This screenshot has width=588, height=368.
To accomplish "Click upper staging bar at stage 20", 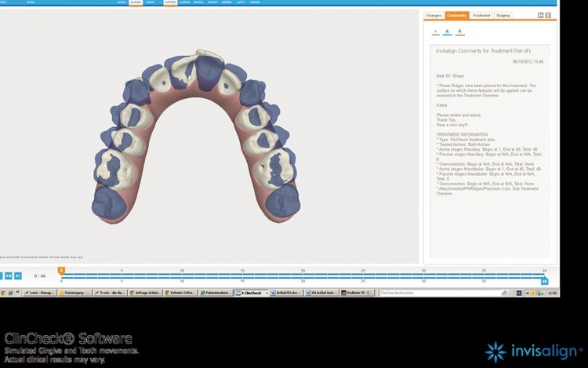I will 303,274.
